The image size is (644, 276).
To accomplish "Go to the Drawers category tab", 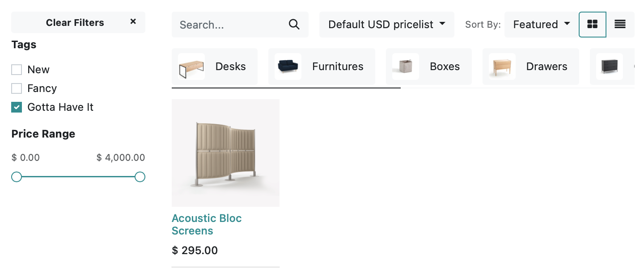I will (531, 67).
